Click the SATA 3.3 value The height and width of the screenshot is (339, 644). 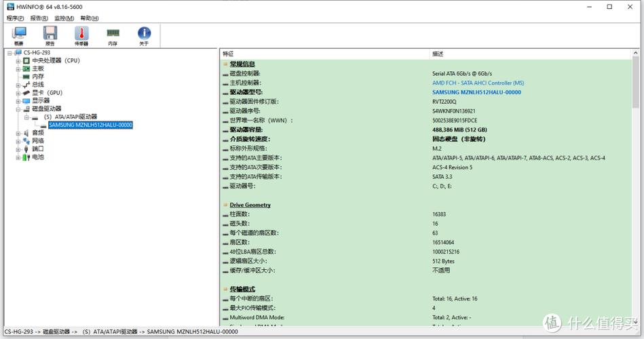442,177
